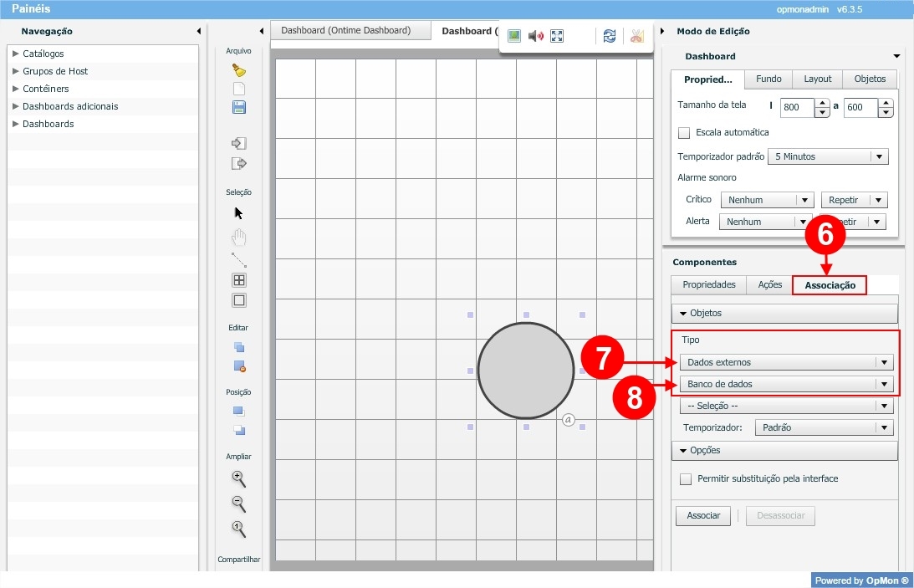Increase screen width using the up stepper
The height and width of the screenshot is (588, 914).
(x=821, y=103)
